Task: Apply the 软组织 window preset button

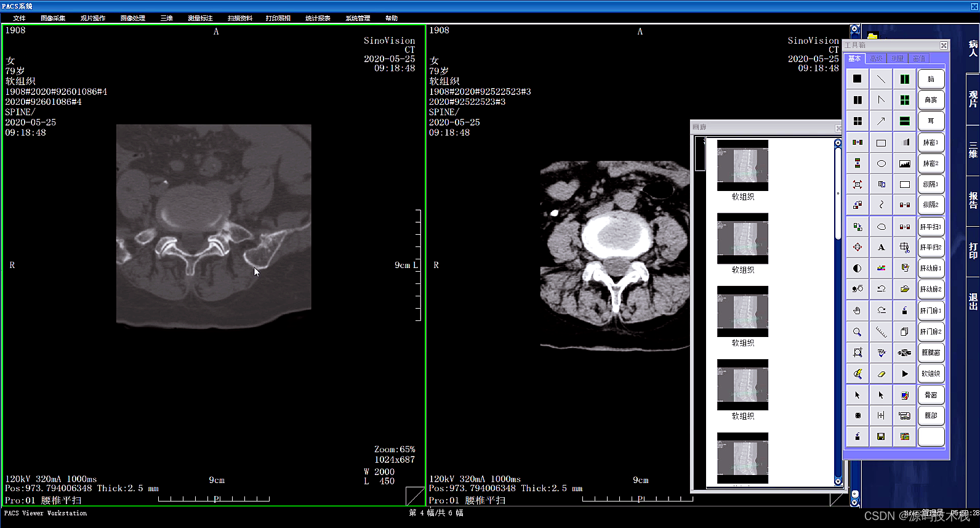Action: (931, 373)
